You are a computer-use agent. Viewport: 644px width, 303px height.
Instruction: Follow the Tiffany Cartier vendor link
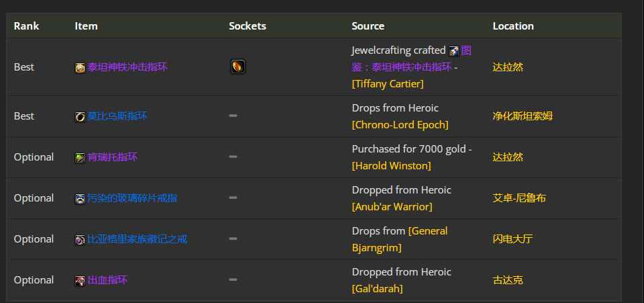click(387, 84)
